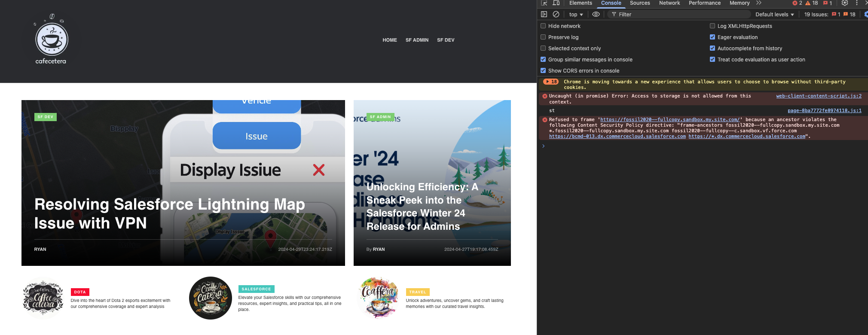
Task: Open 'Unlocking Efficiency' Winter 24 article title
Action: (422, 207)
